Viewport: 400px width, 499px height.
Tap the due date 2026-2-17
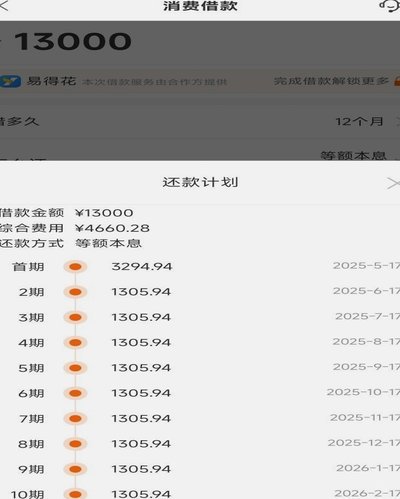tap(367, 493)
